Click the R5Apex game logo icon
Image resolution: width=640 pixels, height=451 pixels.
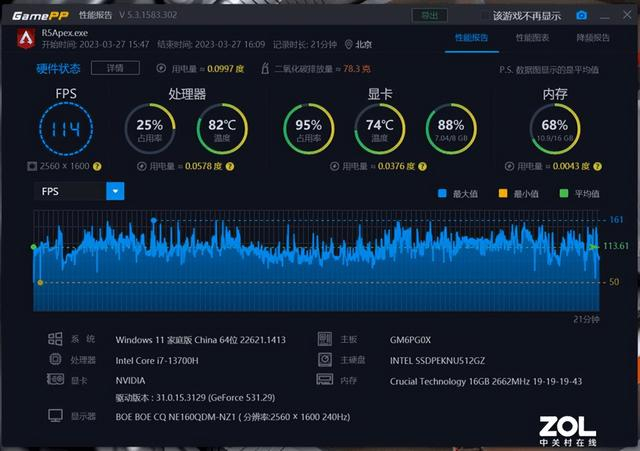pyautogui.click(x=26, y=39)
